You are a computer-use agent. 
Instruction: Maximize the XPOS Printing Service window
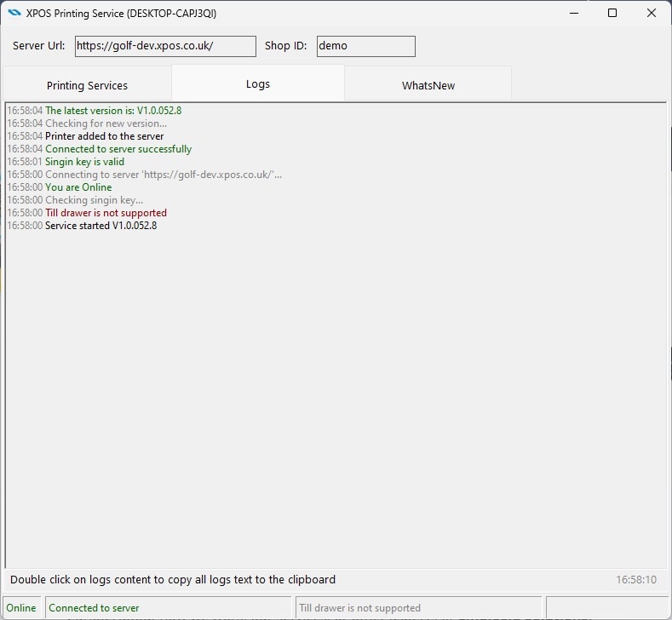point(612,13)
